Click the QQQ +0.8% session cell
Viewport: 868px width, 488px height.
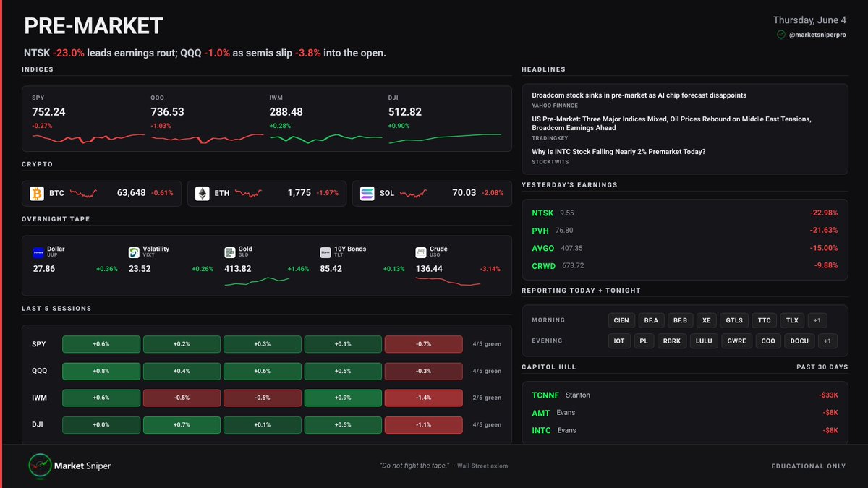(101, 371)
